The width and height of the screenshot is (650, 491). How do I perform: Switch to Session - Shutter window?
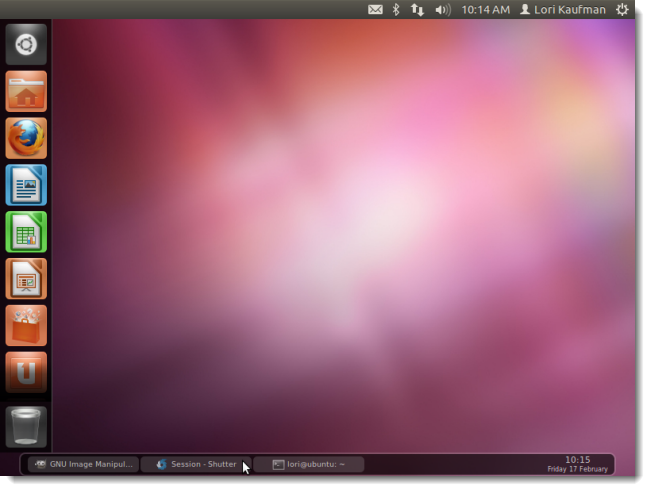[x=196, y=464]
